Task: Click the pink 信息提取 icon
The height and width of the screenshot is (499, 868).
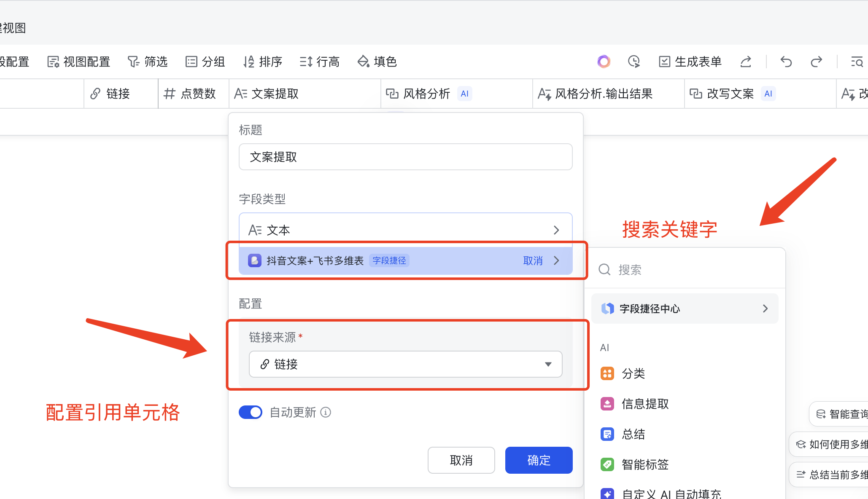Action: 607,404
